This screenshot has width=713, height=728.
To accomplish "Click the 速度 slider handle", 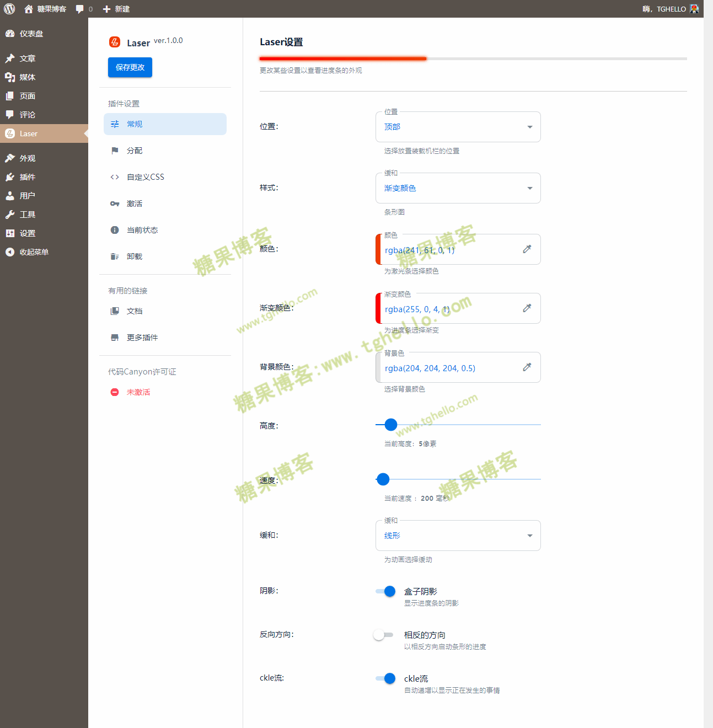I will click(383, 479).
